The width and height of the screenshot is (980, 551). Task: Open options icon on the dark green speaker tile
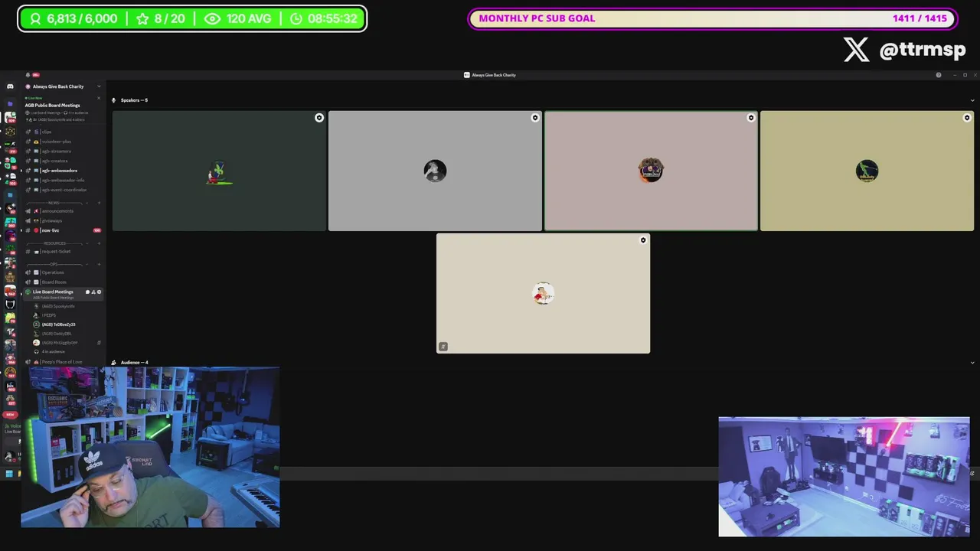pos(319,118)
